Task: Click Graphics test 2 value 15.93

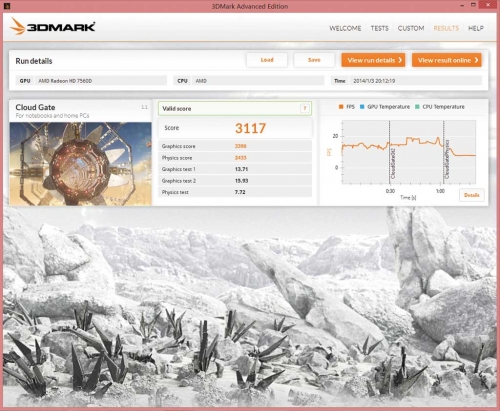Action: 241,181
